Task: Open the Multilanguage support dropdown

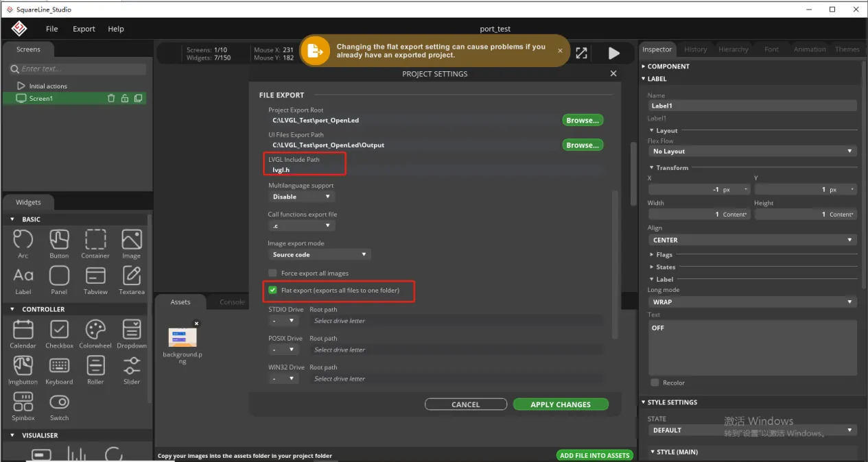Action: (301, 197)
